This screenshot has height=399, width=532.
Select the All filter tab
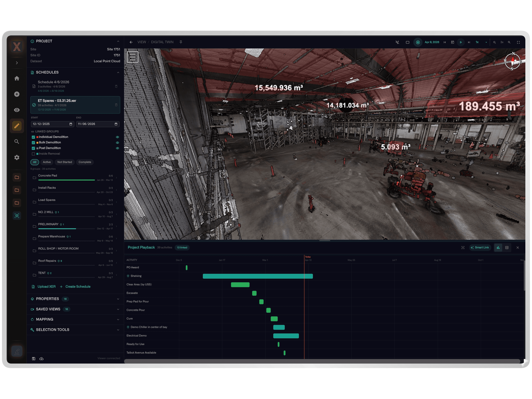(x=35, y=162)
